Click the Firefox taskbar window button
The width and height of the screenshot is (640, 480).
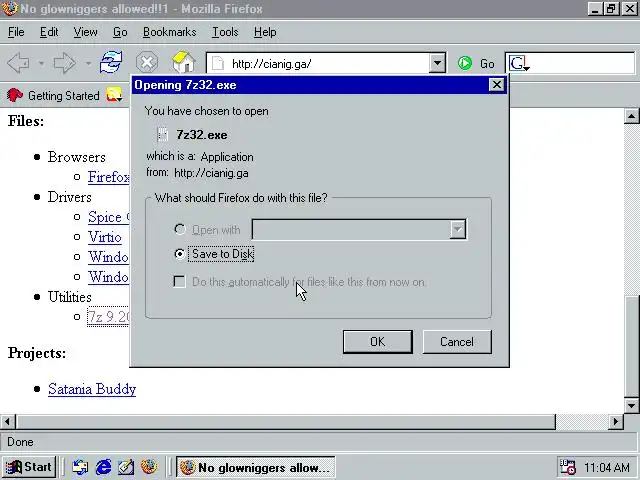click(x=256, y=467)
